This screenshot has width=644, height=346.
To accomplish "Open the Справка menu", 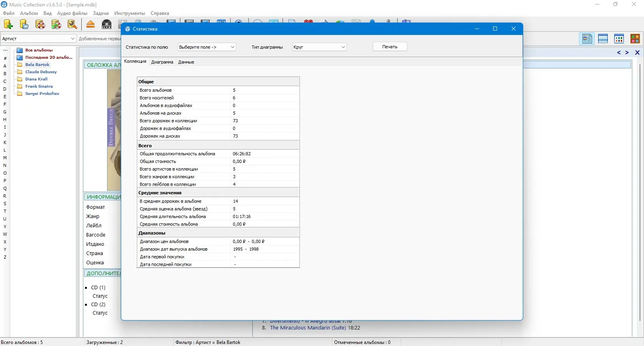I will click(160, 13).
